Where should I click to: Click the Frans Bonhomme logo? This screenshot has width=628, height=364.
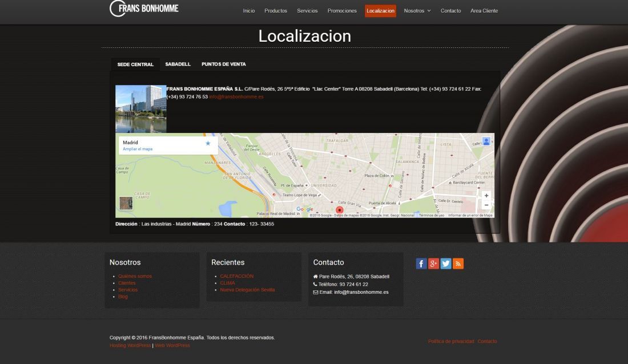[144, 9]
